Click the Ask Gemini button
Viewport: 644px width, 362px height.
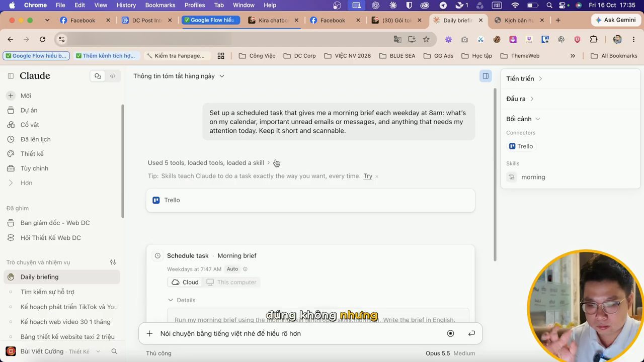(616, 20)
